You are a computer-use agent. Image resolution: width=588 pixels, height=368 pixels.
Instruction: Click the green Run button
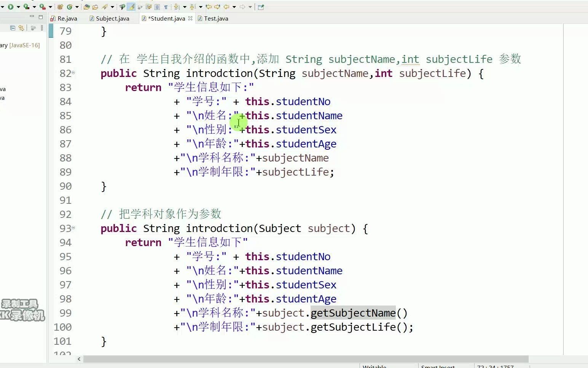[x=11, y=7]
